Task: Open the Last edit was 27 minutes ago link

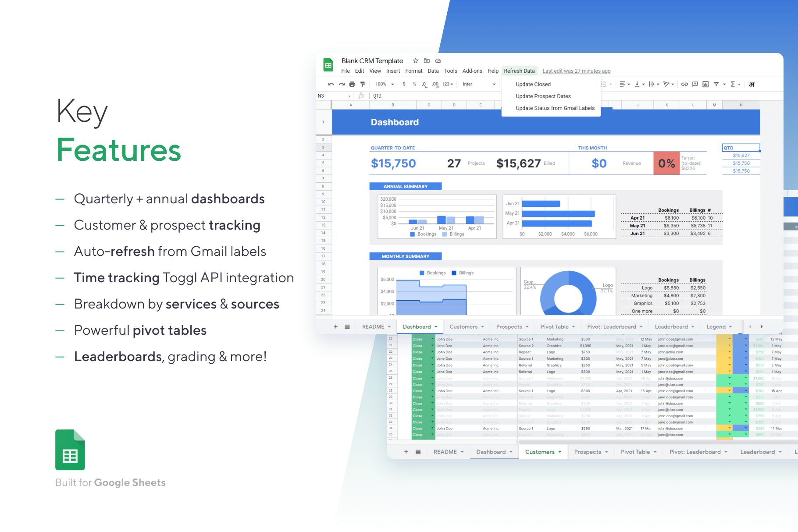Action: tap(576, 71)
